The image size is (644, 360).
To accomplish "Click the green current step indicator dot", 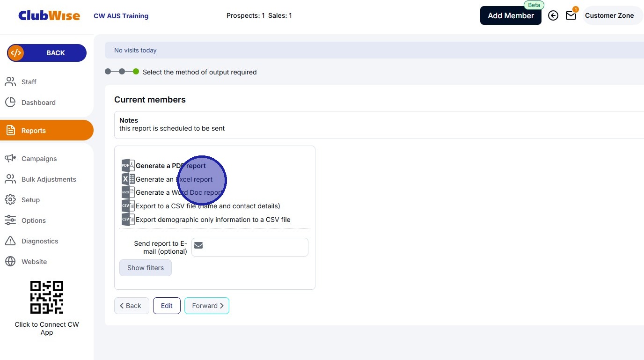I will [136, 72].
